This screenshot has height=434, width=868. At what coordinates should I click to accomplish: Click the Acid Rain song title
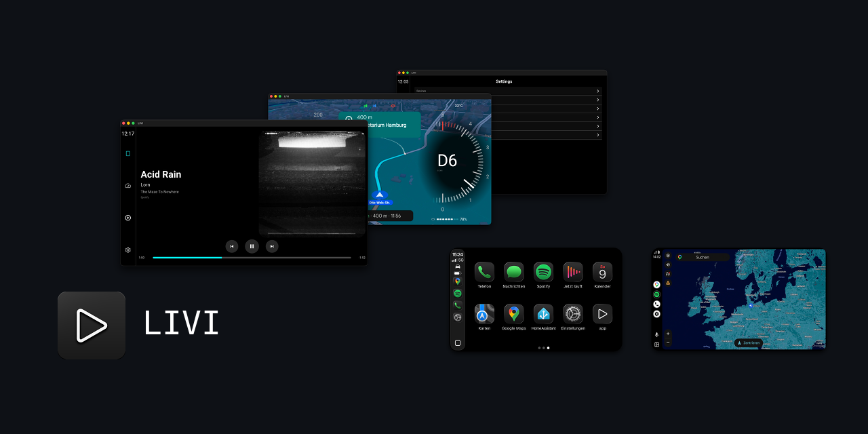161,174
